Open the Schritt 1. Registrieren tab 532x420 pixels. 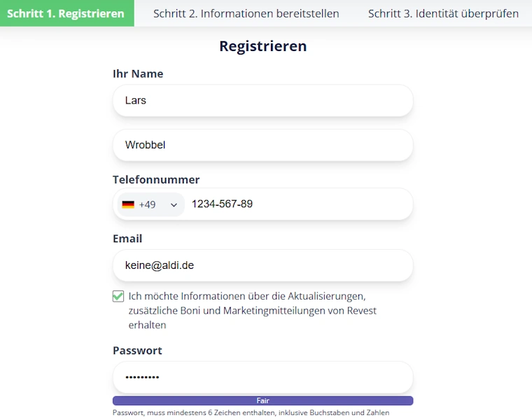tap(66, 13)
